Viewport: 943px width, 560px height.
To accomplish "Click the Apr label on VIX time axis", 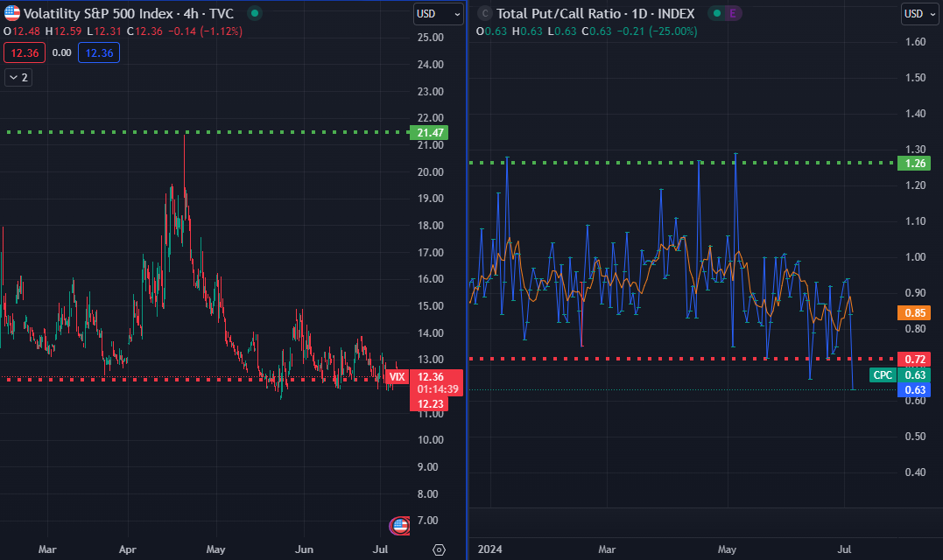I will (128, 549).
